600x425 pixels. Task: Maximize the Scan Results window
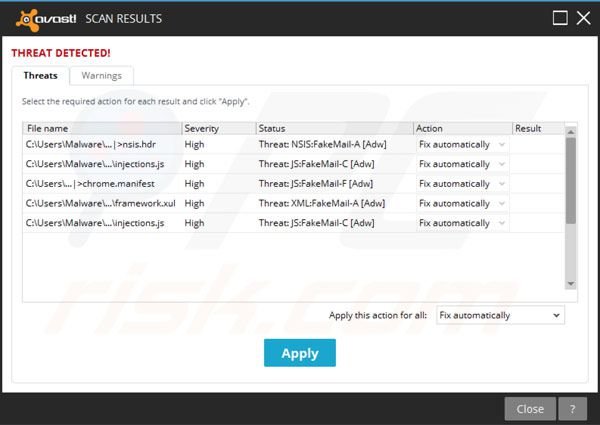(560, 18)
